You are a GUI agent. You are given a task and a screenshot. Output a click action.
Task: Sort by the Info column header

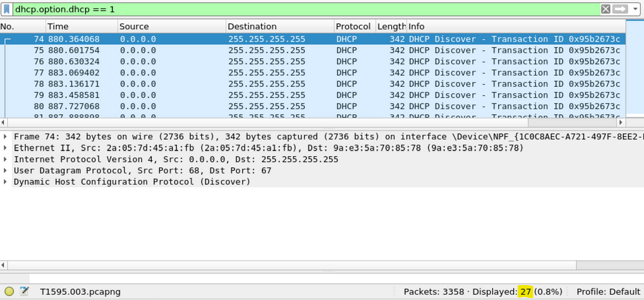coord(516,27)
